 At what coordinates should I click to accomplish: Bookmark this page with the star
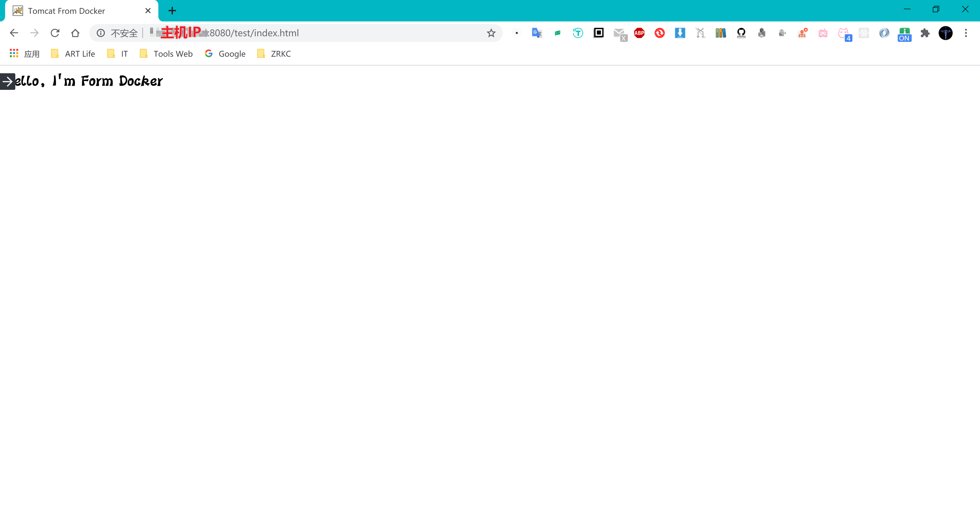point(491,33)
